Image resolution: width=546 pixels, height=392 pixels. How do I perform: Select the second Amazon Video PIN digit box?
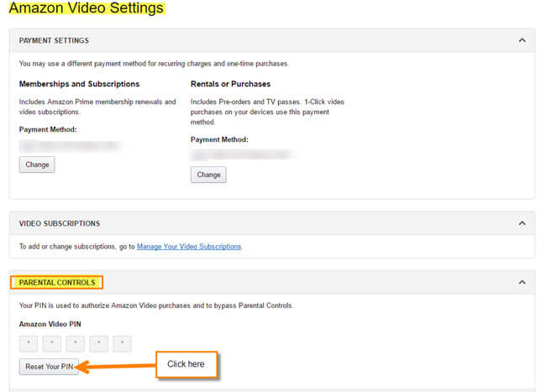click(x=52, y=343)
